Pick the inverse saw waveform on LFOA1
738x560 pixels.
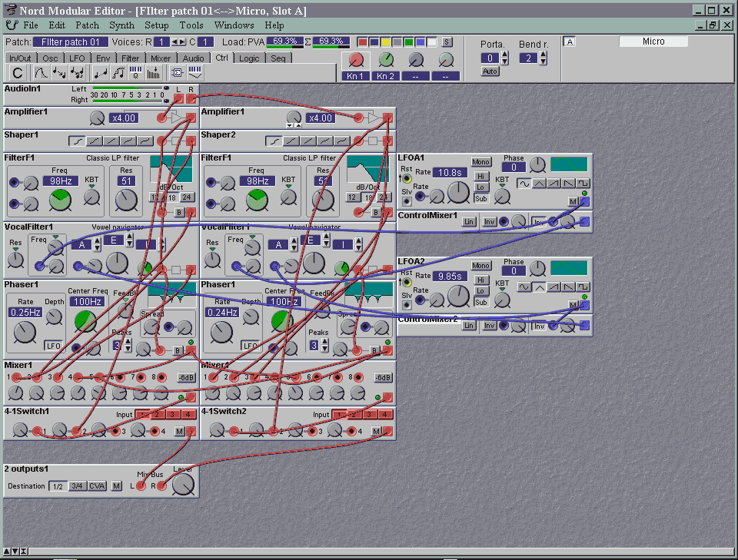point(569,184)
